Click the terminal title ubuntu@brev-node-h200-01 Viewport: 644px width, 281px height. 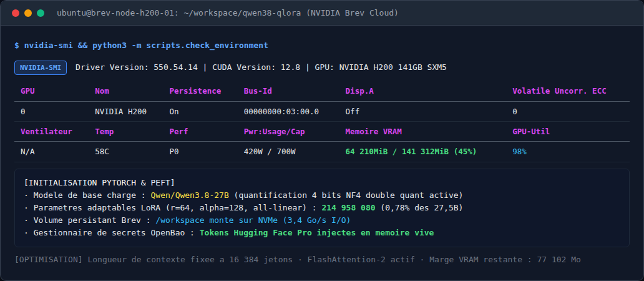tap(228, 13)
